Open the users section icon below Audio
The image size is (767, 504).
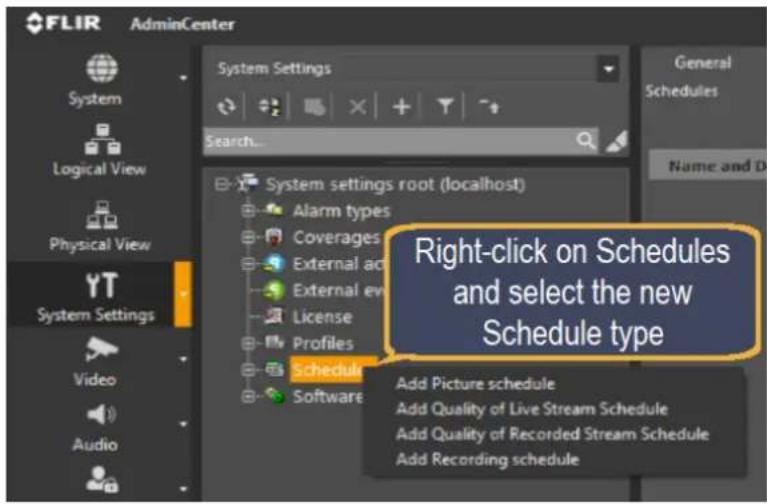click(102, 479)
